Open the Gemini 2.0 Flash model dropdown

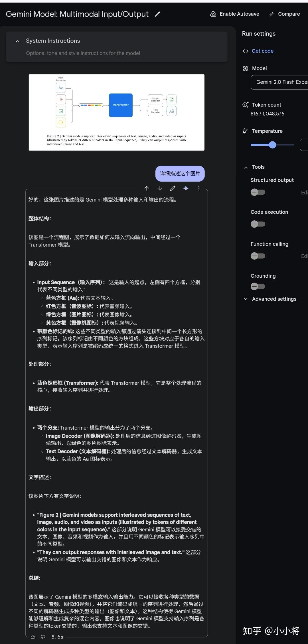(x=279, y=82)
